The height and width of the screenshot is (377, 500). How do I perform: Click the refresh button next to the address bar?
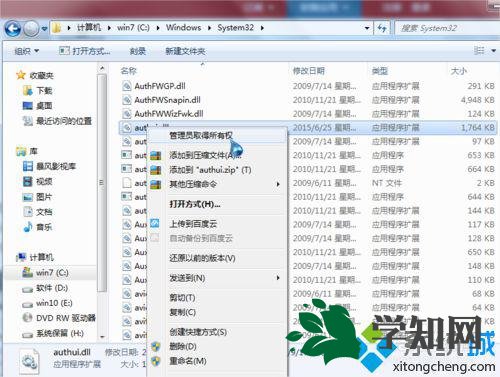(x=382, y=28)
